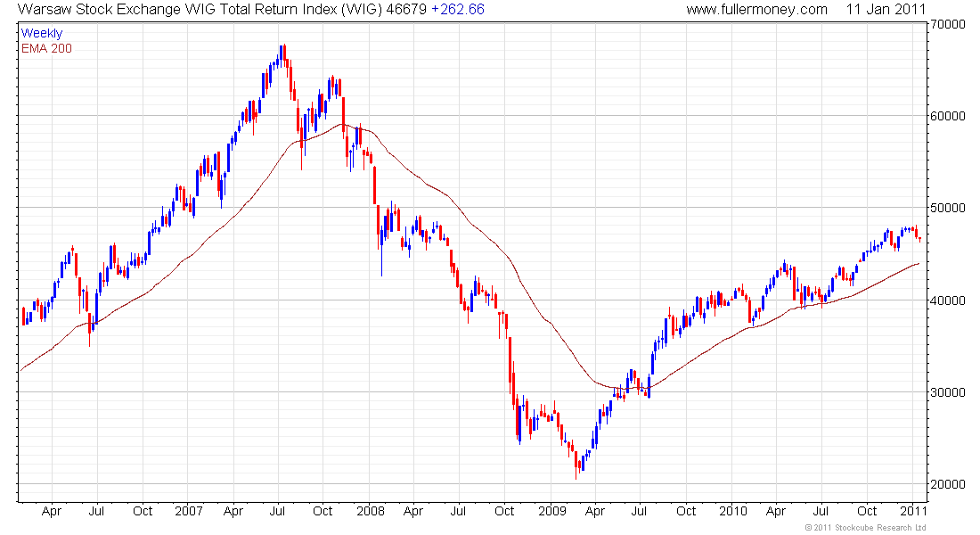Click the Oct label just before 2010
Viewport: 980px width, 535px height.
tap(686, 511)
